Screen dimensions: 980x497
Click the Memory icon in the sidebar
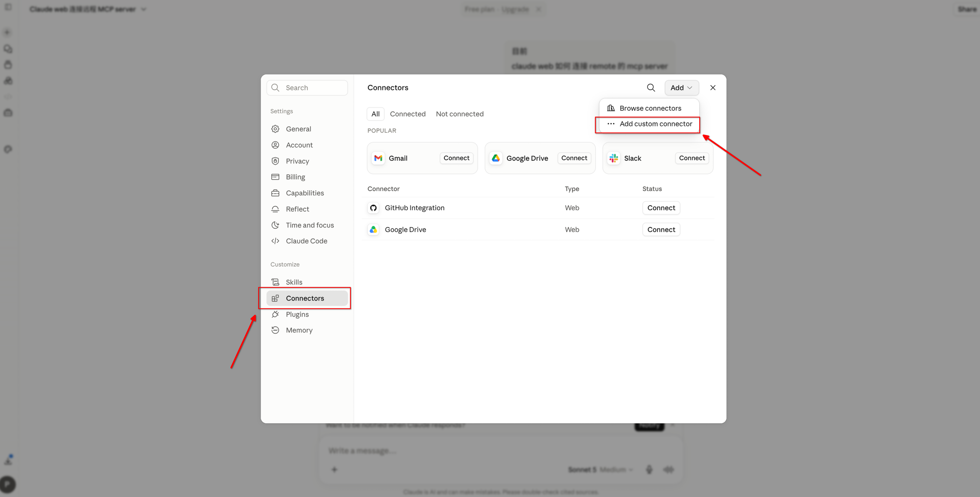click(275, 330)
